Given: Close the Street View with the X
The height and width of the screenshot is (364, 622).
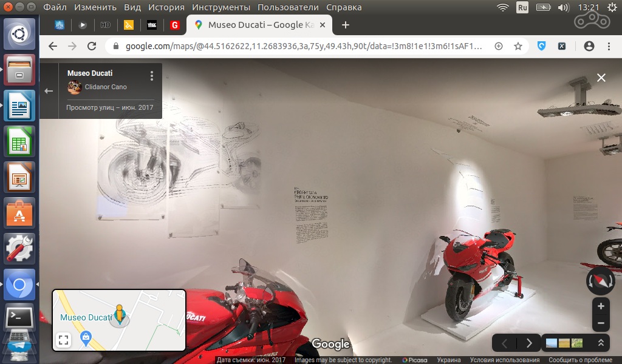Looking at the screenshot, I should tap(601, 78).
